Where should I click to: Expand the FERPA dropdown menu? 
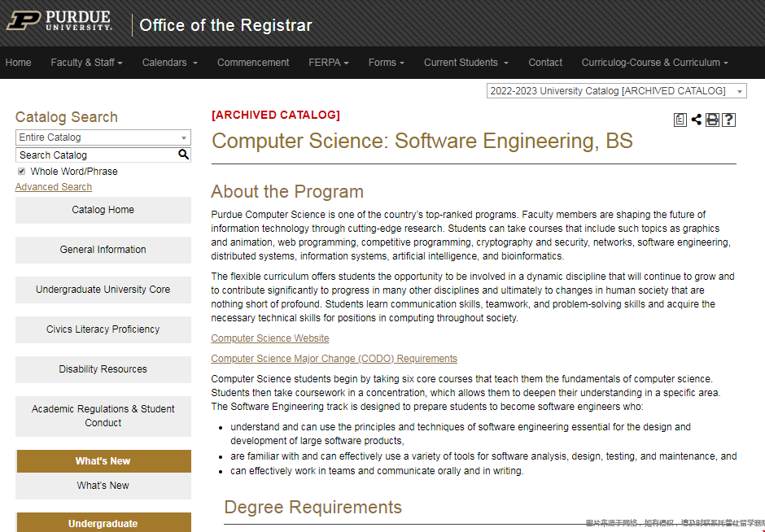click(x=328, y=63)
